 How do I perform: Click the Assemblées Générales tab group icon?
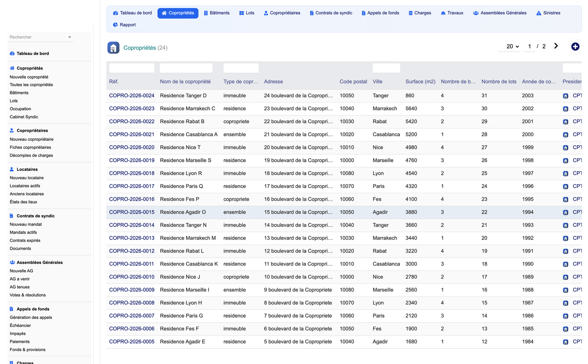(x=476, y=13)
